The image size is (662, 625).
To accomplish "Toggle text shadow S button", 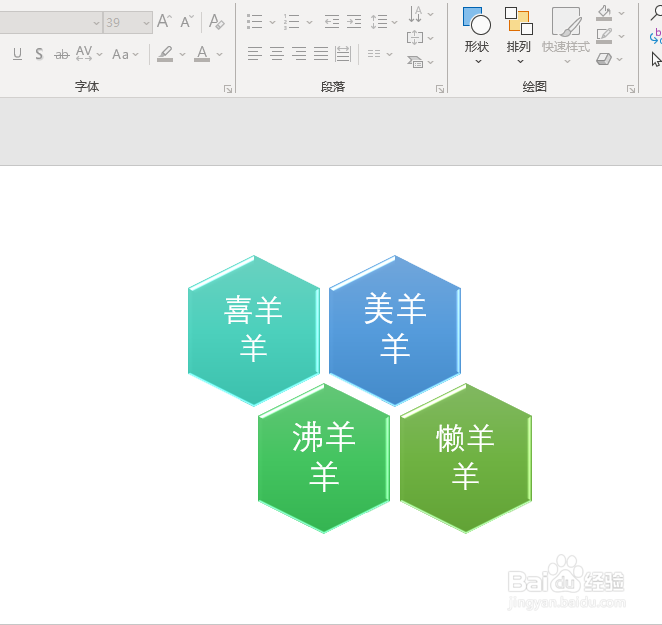I will coord(39,54).
